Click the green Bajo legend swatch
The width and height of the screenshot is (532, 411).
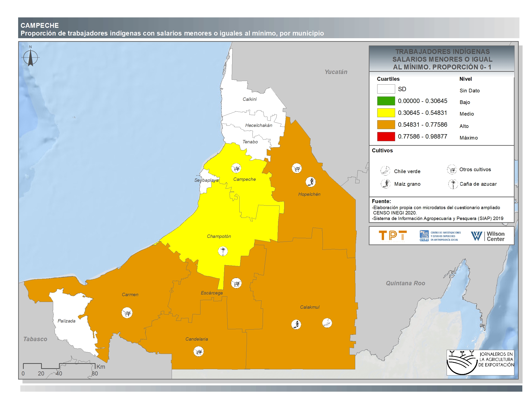(x=386, y=101)
